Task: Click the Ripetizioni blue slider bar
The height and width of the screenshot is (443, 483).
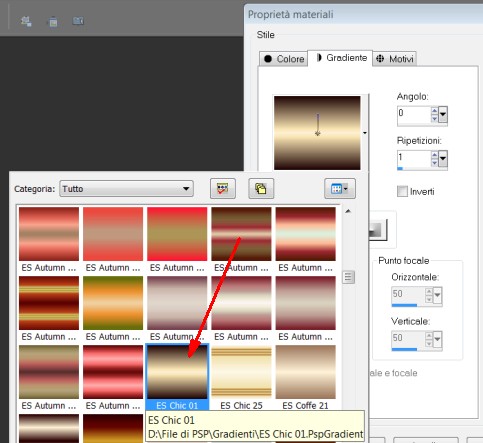Action: (x=400, y=168)
